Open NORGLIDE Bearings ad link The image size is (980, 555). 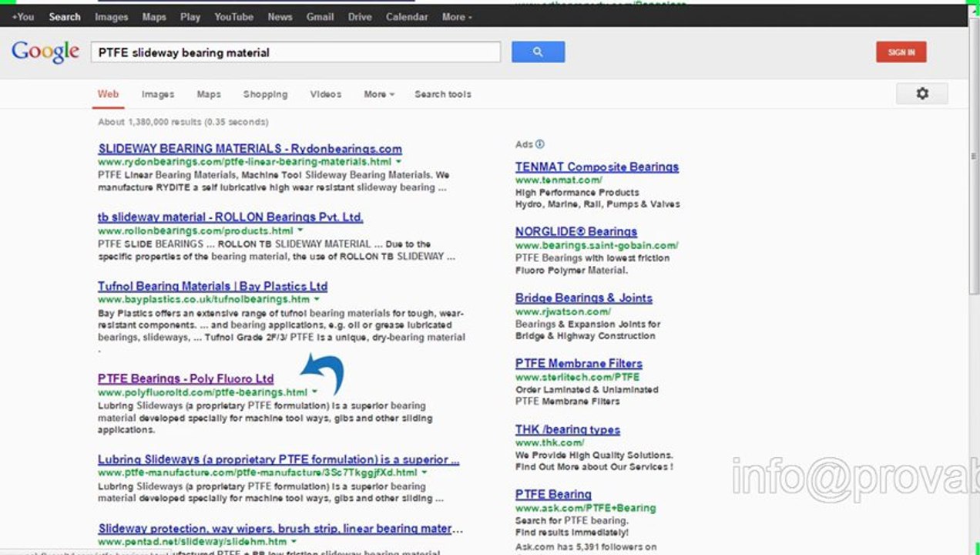[x=576, y=232]
